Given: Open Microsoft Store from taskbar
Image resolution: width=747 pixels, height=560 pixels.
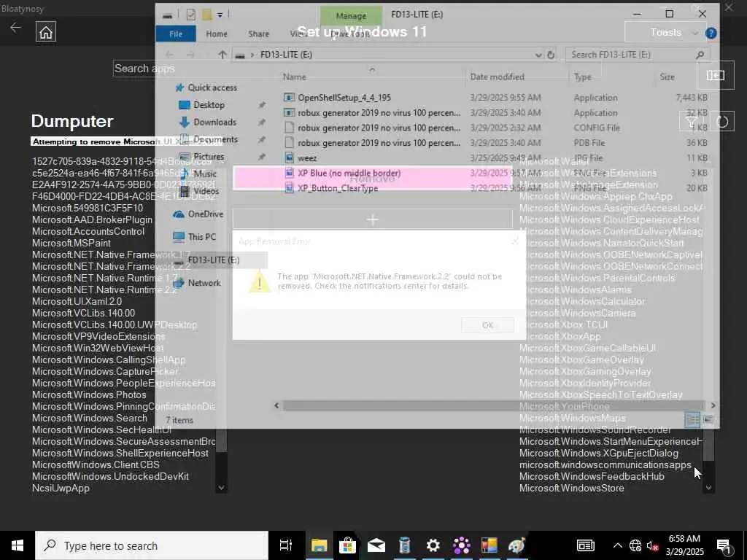Looking at the screenshot, I should click(347, 545).
